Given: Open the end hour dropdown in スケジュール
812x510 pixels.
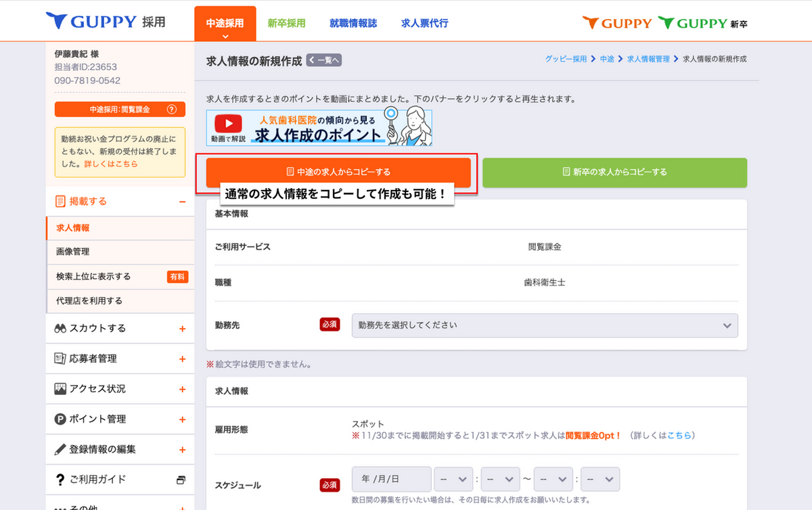Looking at the screenshot, I should pyautogui.click(x=553, y=480).
